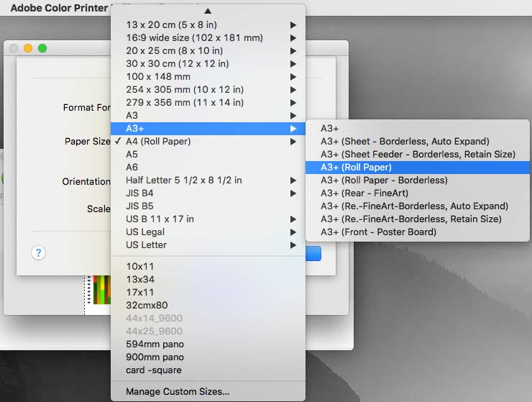Pick the plain A3+ submenu option
532x402 pixels.
coord(417,129)
